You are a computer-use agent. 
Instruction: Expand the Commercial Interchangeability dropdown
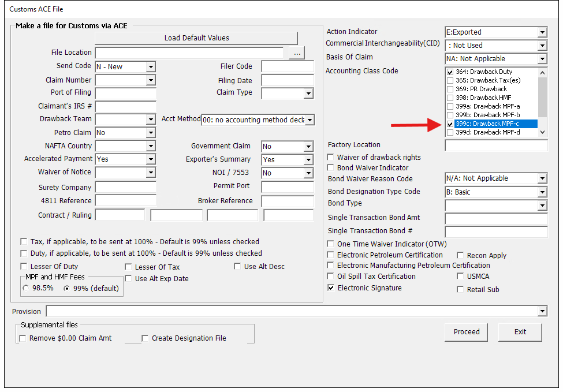543,46
